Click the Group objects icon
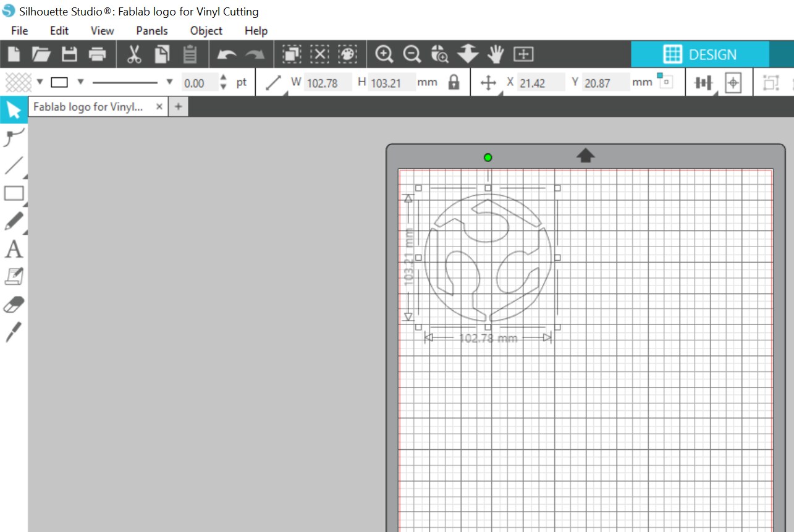The width and height of the screenshot is (794, 532). click(x=771, y=83)
